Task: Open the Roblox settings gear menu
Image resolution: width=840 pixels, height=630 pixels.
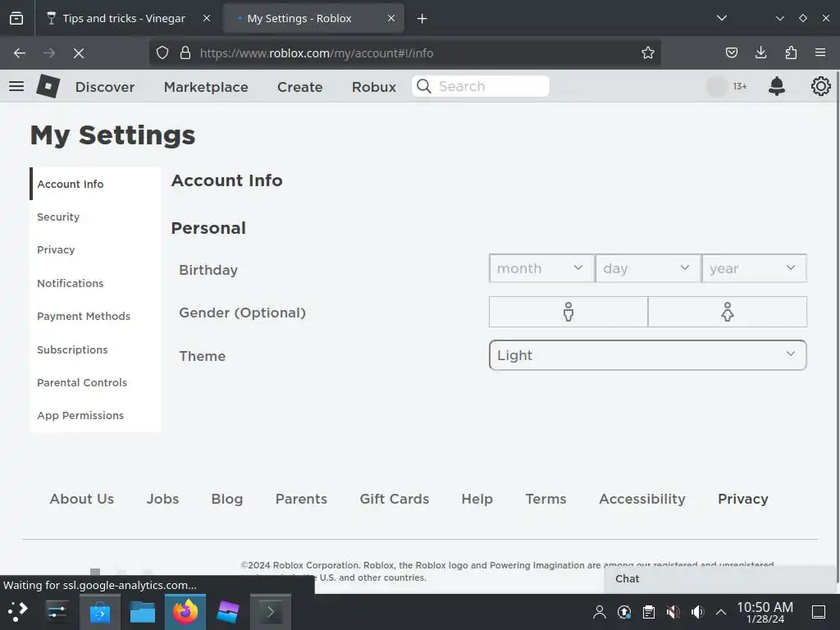Action: point(820,86)
